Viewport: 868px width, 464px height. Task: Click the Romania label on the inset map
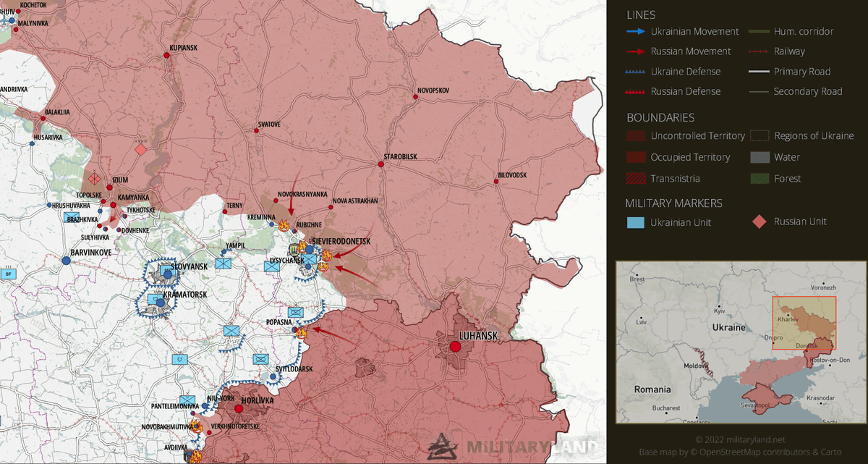(652, 389)
